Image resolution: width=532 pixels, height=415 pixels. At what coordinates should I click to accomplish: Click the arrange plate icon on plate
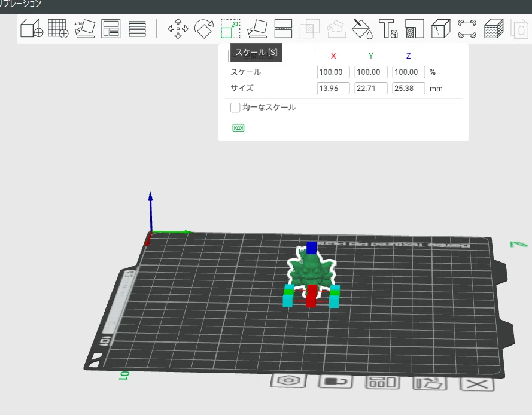(x=382, y=383)
